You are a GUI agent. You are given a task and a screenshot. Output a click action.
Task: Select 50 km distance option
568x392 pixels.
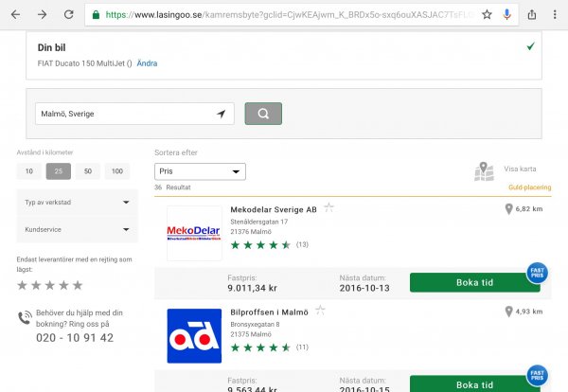point(88,171)
